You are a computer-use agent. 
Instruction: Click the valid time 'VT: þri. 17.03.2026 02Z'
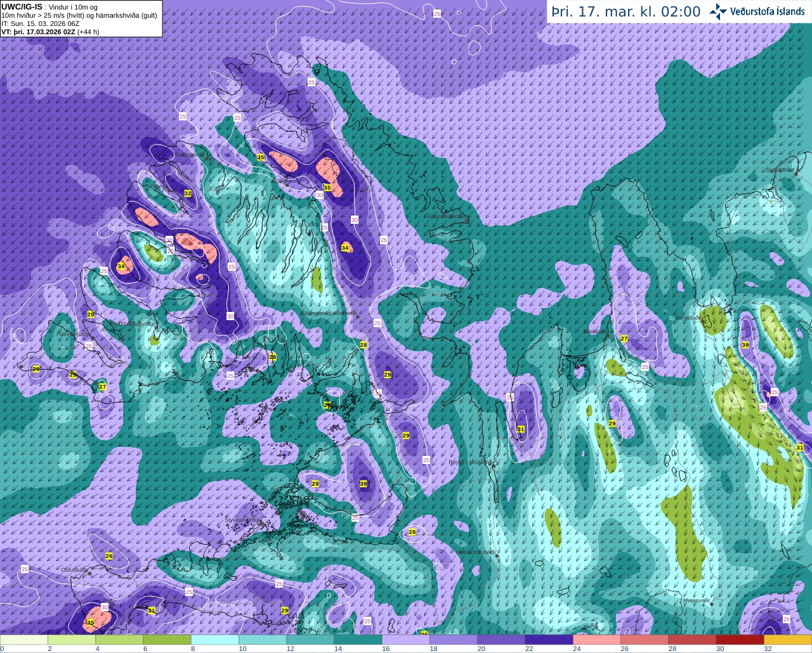[38, 31]
